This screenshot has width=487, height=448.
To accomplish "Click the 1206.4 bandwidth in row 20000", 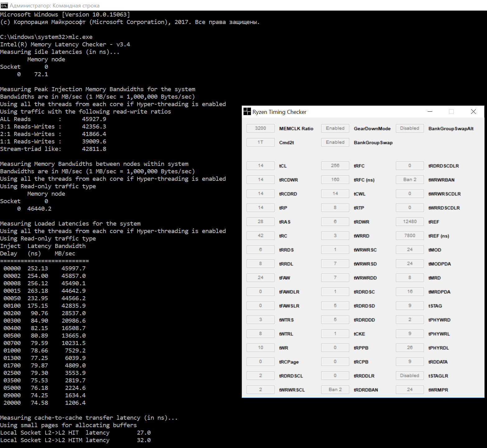I will (75, 403).
